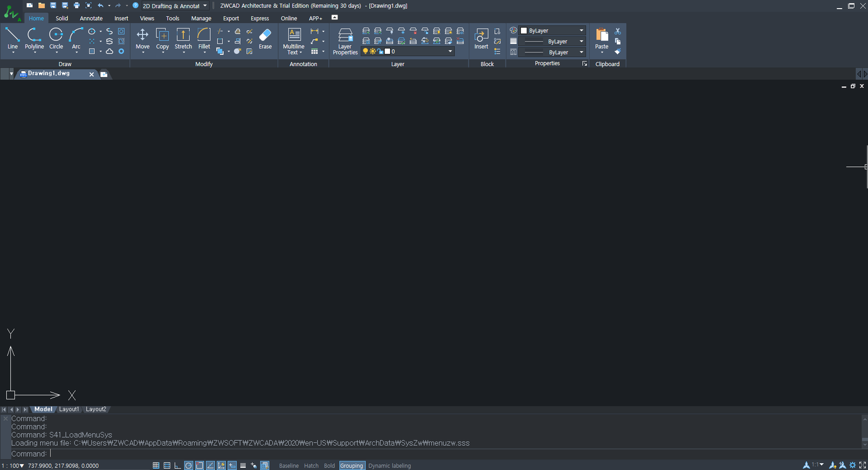Switch to Layout1 tab
This screenshot has width=868, height=470.
pos(69,409)
